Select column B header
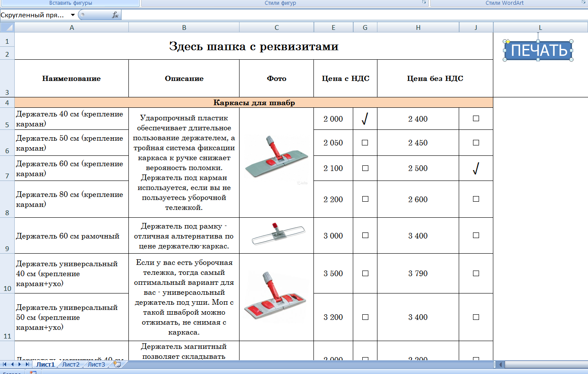This screenshot has width=588, height=374. tap(184, 28)
